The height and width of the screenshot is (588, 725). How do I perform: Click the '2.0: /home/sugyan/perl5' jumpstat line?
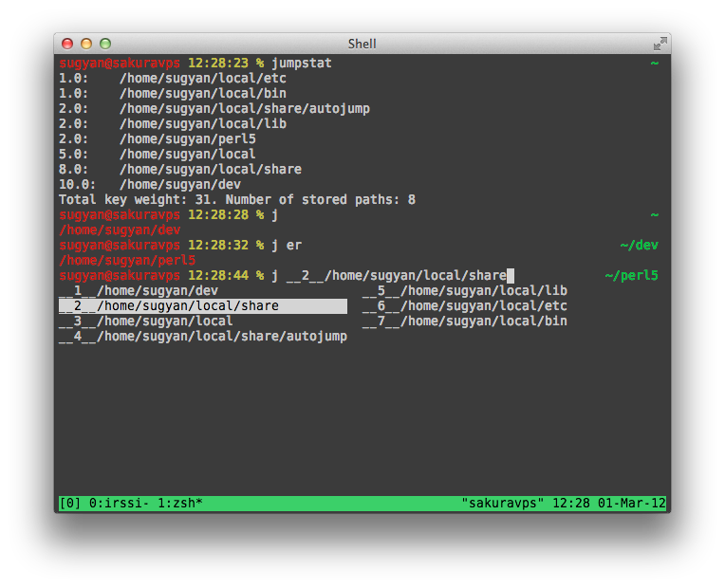pos(158,139)
